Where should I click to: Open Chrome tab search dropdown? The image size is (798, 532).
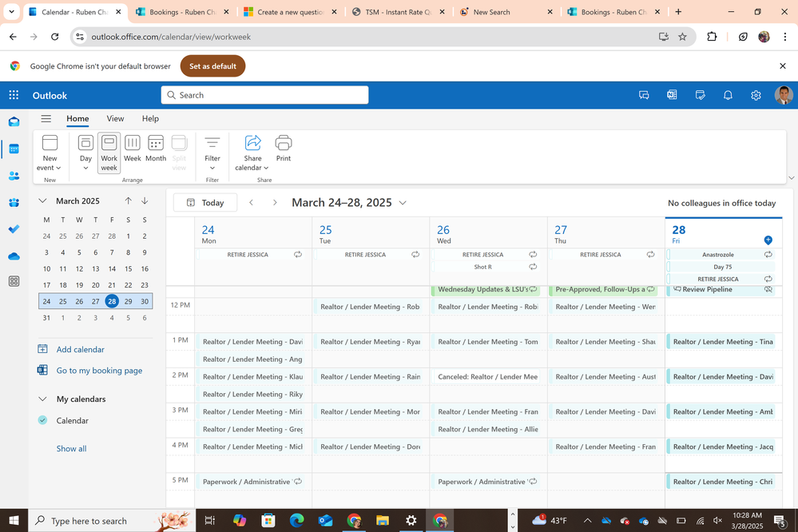coord(11,12)
